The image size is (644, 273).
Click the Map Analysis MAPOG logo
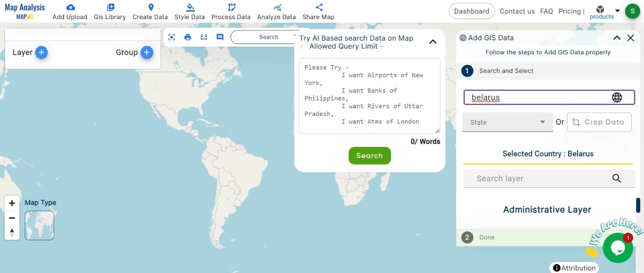pos(24,12)
